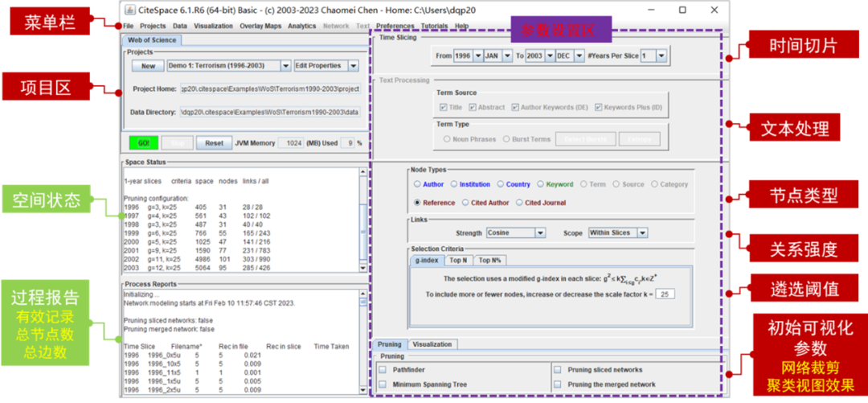Click the scale factor k field

click(x=665, y=294)
